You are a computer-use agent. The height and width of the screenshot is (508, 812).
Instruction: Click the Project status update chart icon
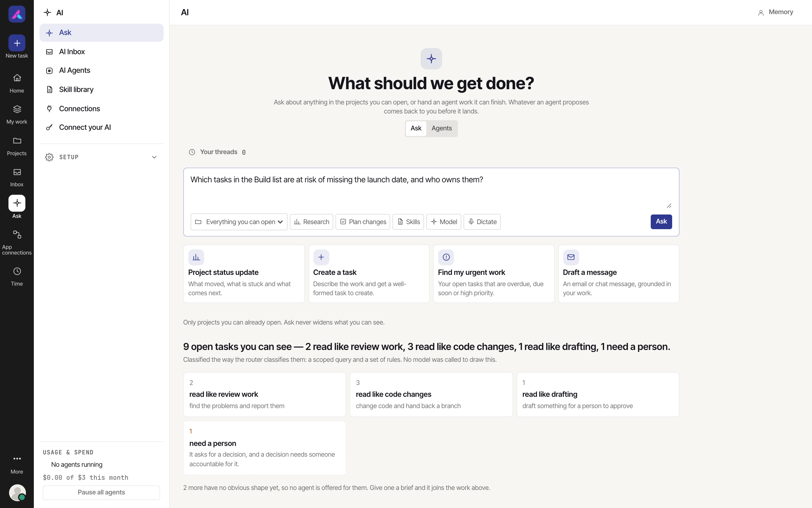pos(196,257)
